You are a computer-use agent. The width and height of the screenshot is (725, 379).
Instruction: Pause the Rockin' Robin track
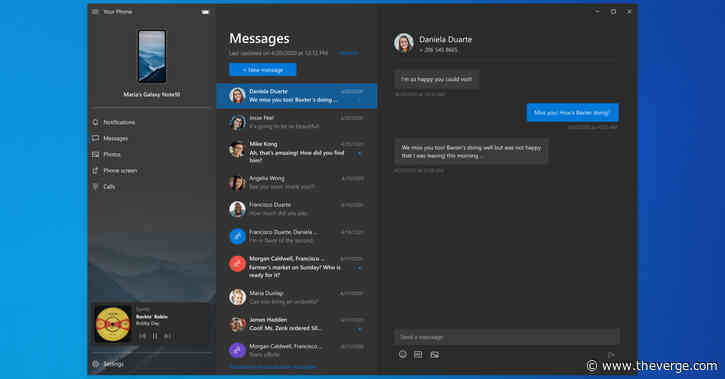click(x=155, y=336)
